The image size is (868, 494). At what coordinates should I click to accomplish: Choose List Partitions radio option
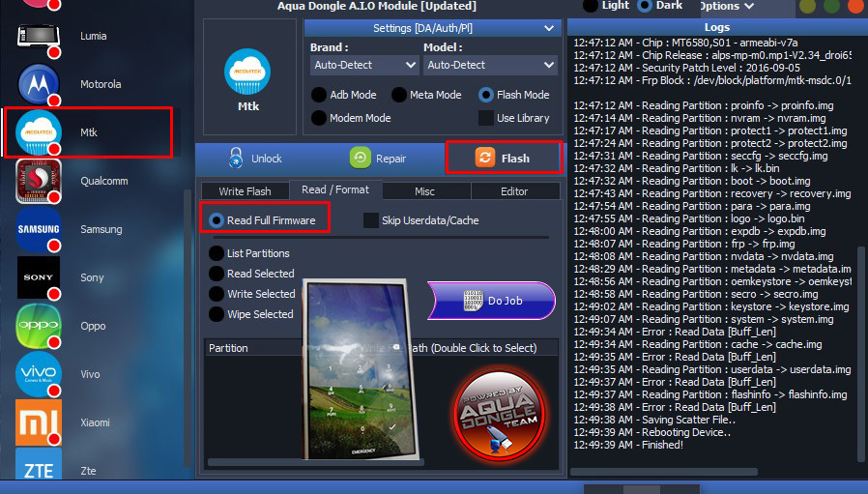216,253
